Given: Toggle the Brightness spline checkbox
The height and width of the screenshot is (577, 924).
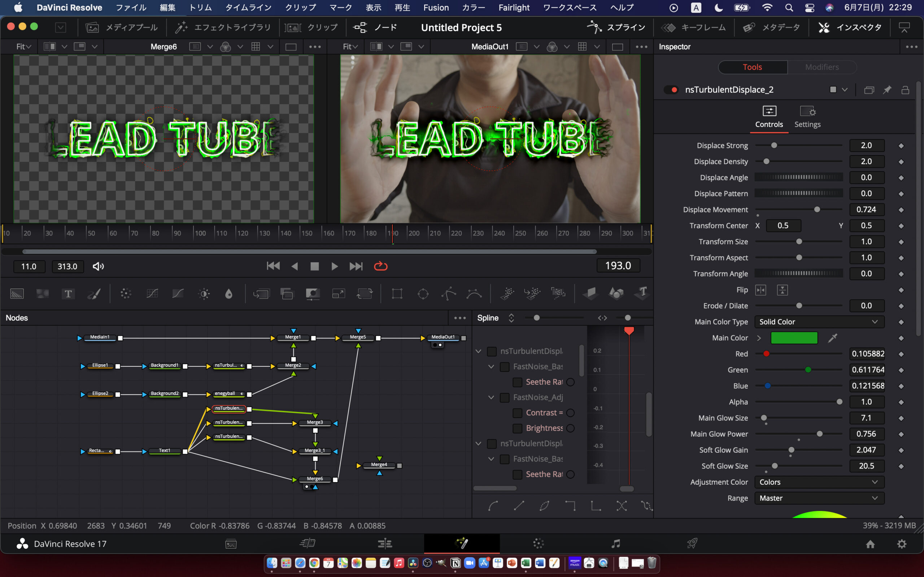Looking at the screenshot, I should click(x=517, y=428).
